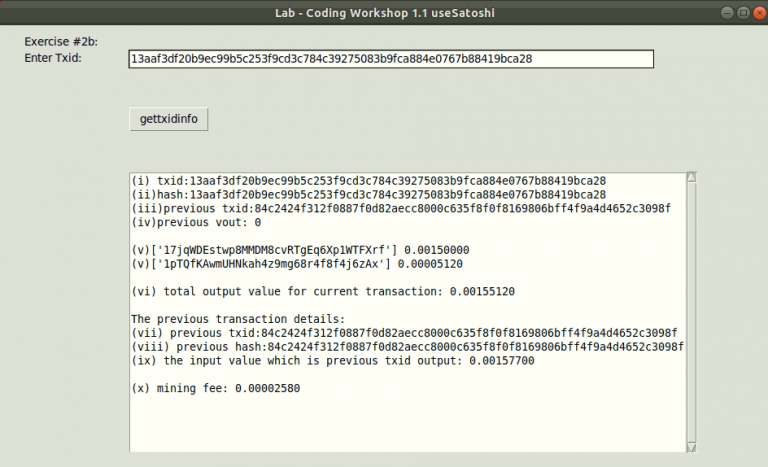Click the window title 'Lab - Coding Workshop 1.1 useSatoshi'
Screen dimensions: 768x467
point(384,13)
